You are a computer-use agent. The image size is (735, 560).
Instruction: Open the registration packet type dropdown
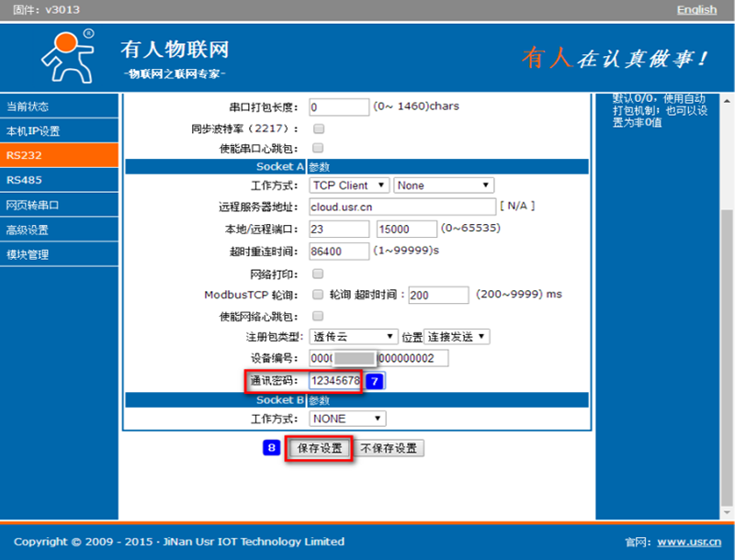[354, 337]
